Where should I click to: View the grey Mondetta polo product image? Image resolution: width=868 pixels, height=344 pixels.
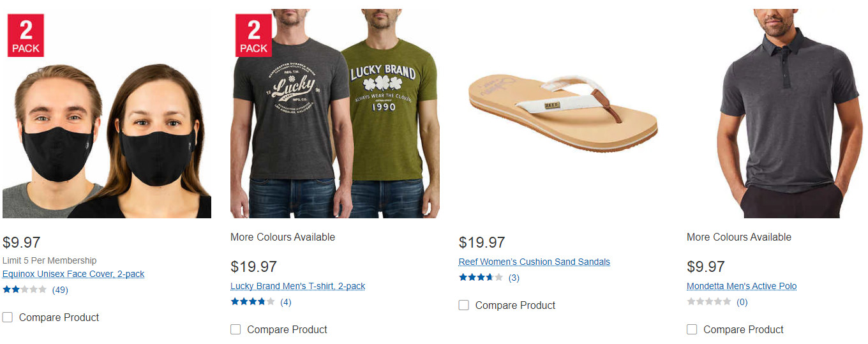(x=789, y=115)
